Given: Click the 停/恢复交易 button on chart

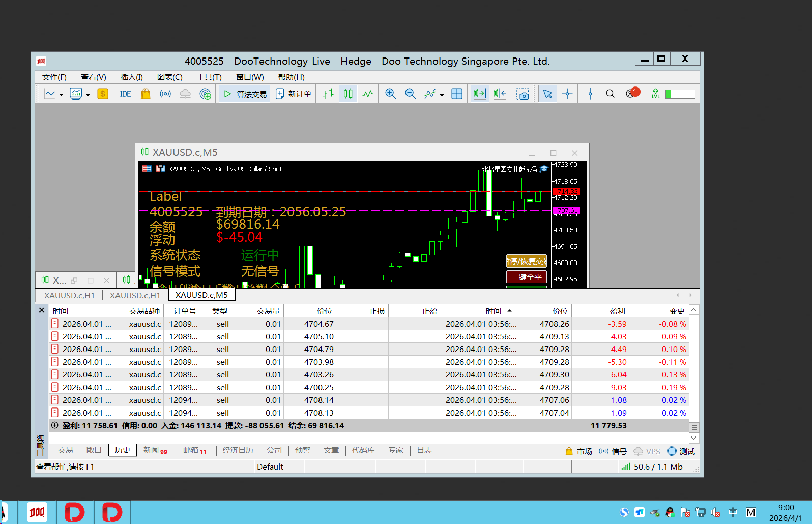Looking at the screenshot, I should (x=527, y=261).
